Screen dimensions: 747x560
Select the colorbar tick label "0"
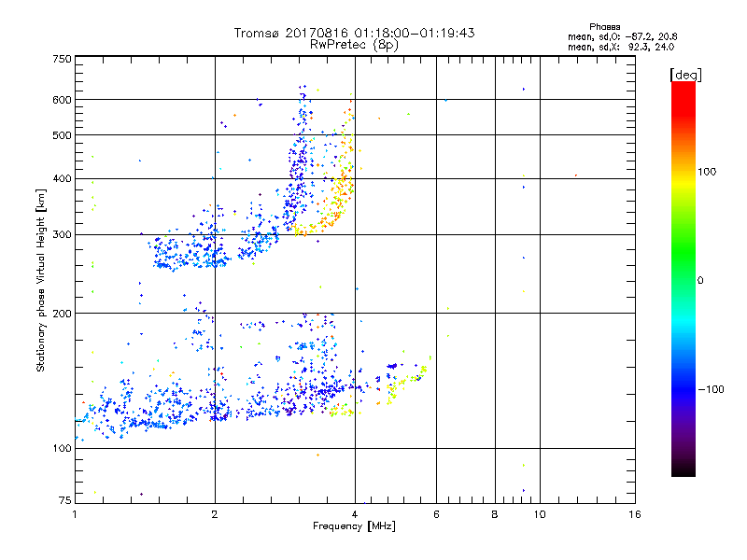coord(699,281)
